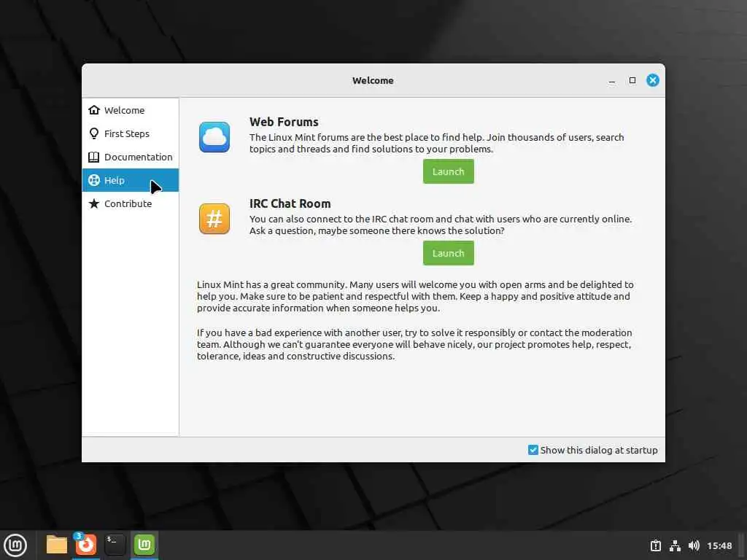Click the book icon beside Documentation

point(94,157)
